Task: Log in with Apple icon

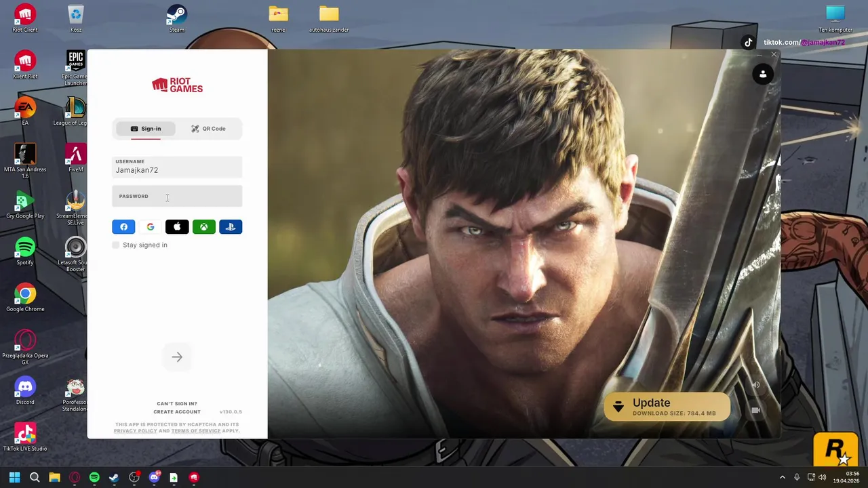Action: coord(177,227)
